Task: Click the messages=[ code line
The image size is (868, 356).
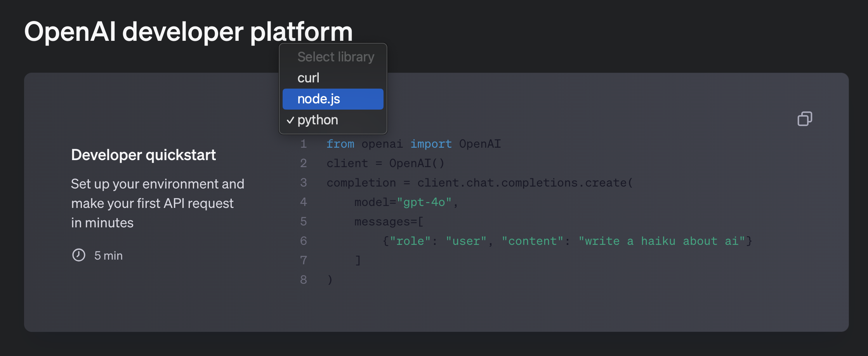Action: click(389, 222)
